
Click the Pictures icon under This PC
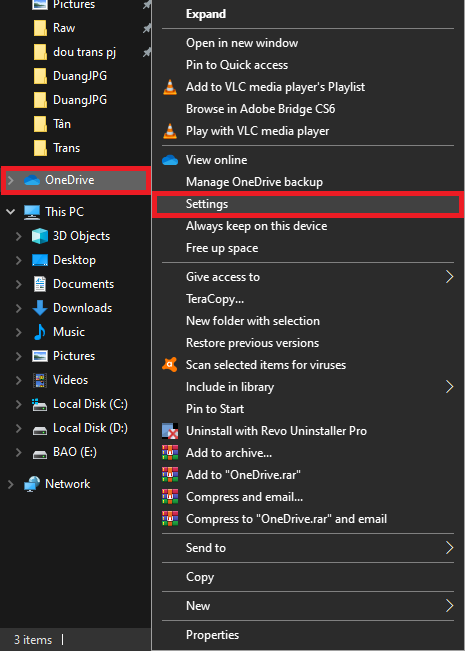(x=40, y=356)
